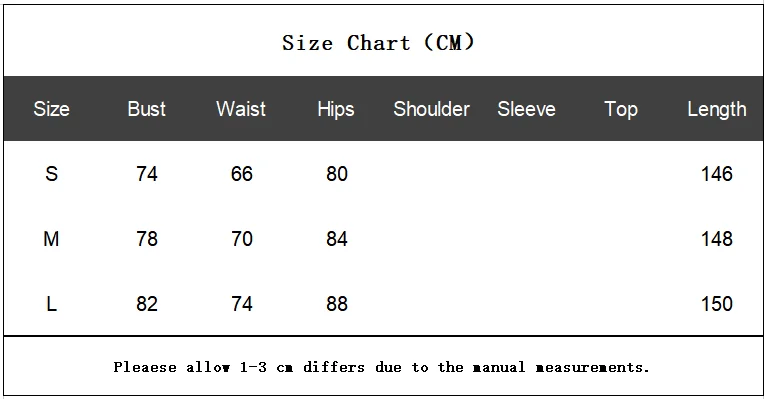Click the waist value 70 for M

(x=242, y=239)
